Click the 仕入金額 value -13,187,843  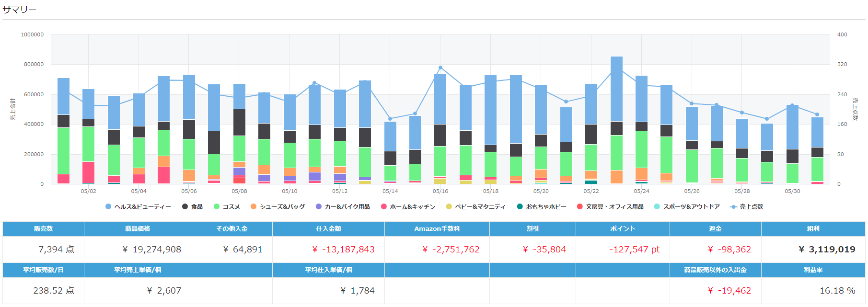[343, 250]
